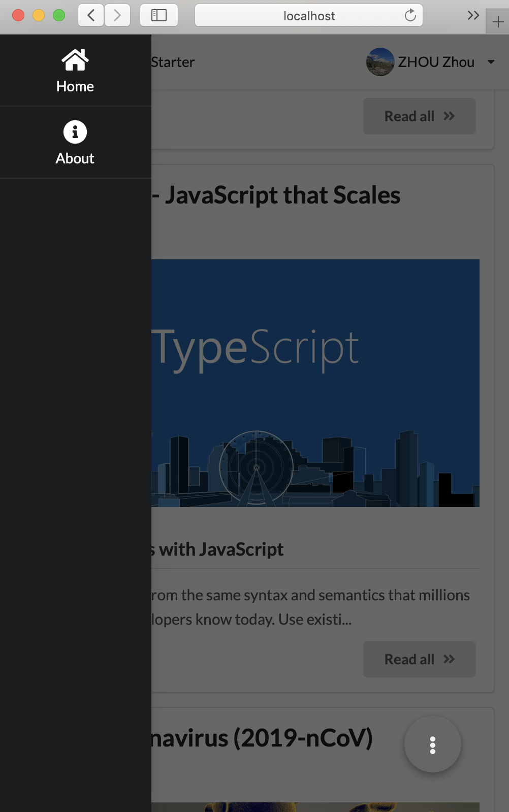This screenshot has height=812, width=509.
Task: Open the About item in the sidebar
Action: coord(75,143)
